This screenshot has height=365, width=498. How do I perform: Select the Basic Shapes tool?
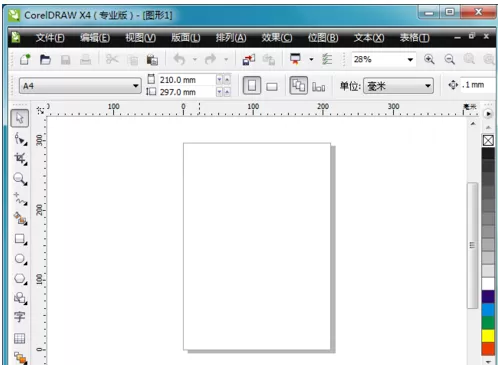click(20, 298)
